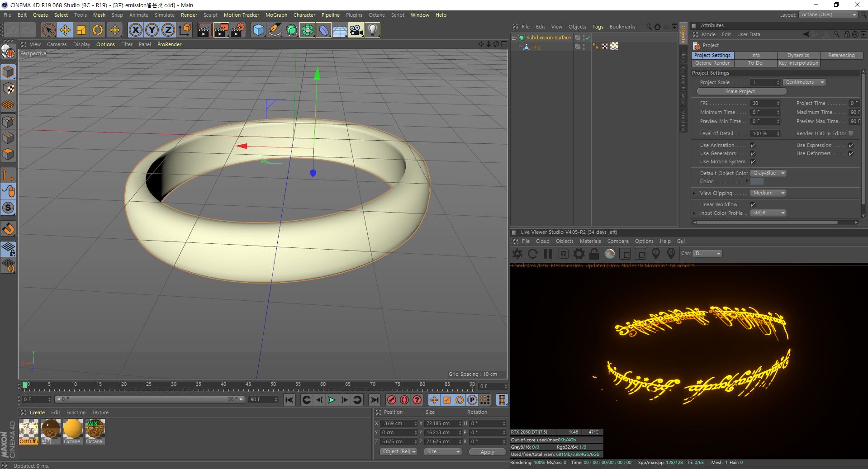This screenshot has height=469, width=868.
Task: Open the Layout octane (User) dropdown
Action: (x=828, y=15)
